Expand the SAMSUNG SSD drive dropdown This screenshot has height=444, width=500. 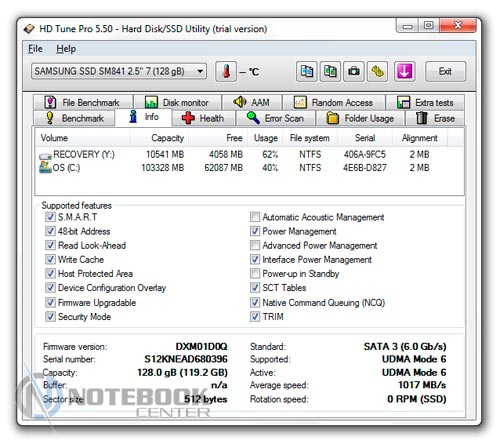click(200, 71)
